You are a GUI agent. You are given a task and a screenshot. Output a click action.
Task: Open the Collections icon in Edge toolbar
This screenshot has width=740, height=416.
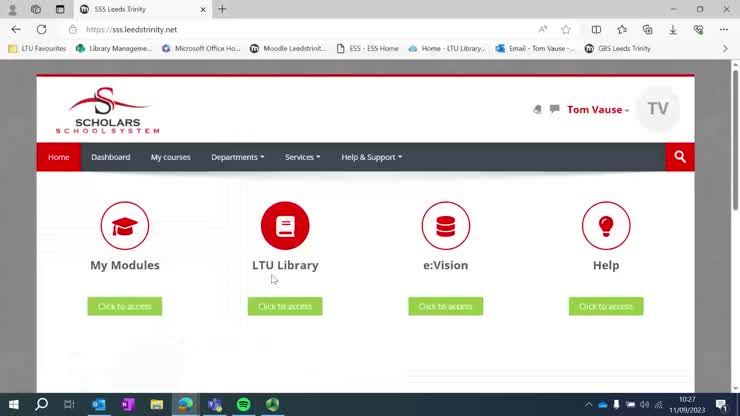(648, 29)
